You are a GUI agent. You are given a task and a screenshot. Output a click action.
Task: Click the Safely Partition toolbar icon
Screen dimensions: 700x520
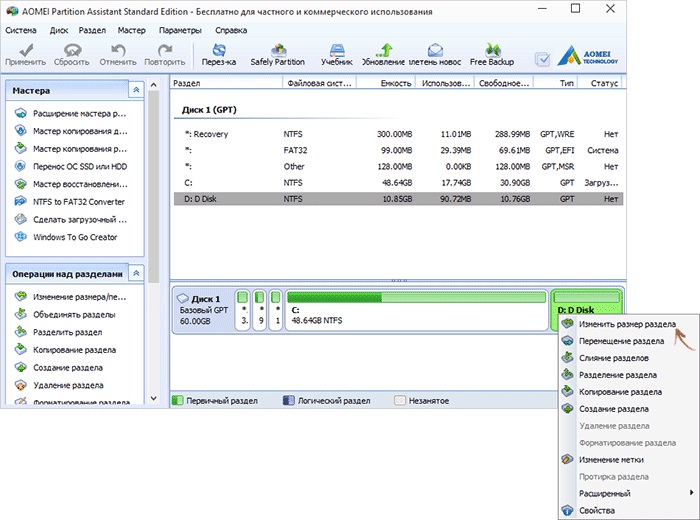tap(278, 55)
